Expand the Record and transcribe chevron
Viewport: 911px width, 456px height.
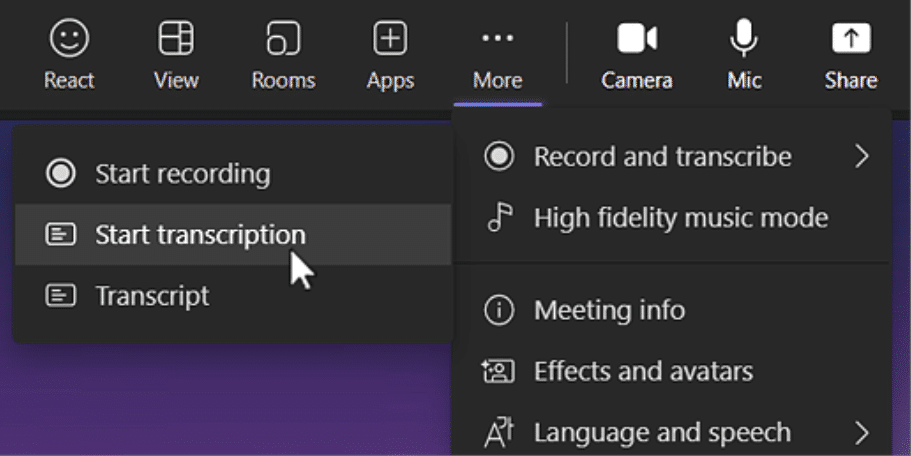tap(861, 157)
